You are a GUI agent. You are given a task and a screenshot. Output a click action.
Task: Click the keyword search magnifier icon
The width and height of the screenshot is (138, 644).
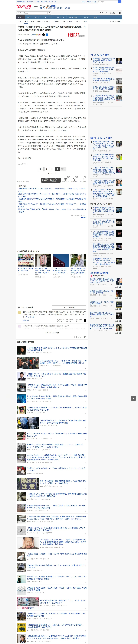pyautogui.click(x=49, y=13)
